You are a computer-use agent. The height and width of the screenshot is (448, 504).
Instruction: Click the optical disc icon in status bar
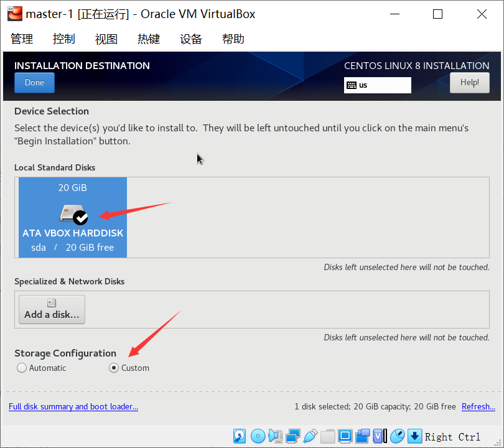(258, 436)
